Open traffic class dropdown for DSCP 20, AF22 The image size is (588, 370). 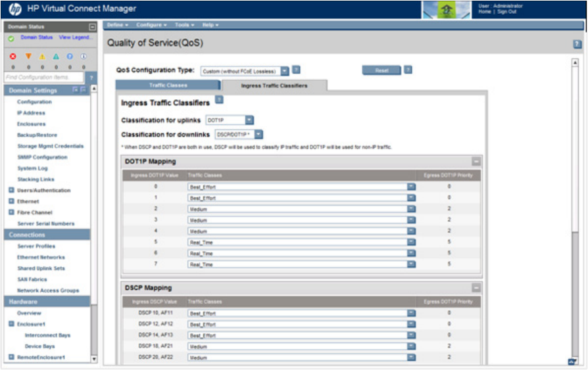click(x=411, y=358)
